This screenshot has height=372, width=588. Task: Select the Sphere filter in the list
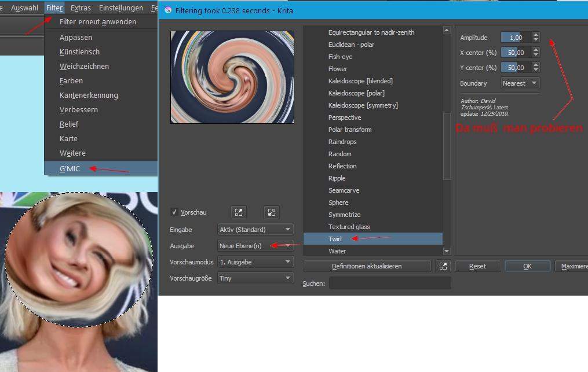(x=339, y=202)
